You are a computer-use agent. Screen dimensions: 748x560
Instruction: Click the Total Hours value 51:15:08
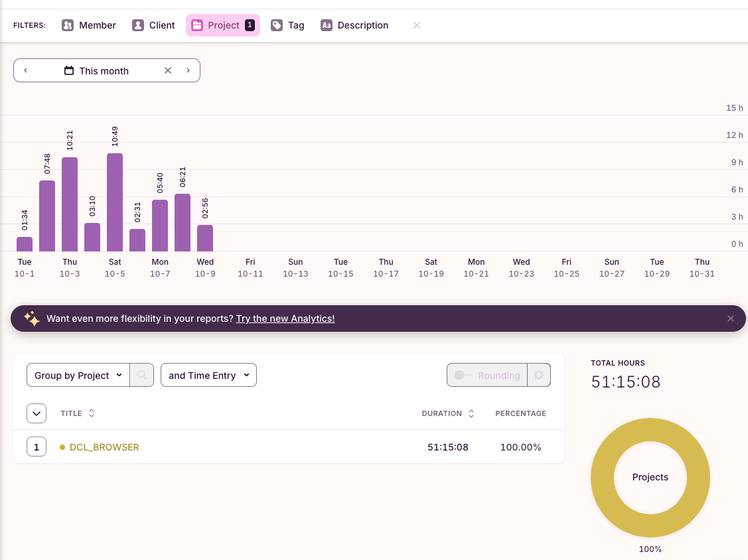pyautogui.click(x=625, y=382)
